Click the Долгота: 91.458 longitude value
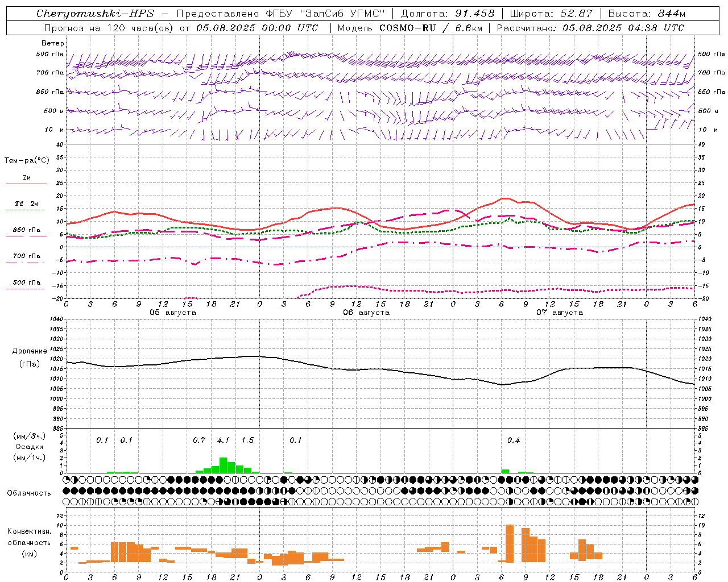 pos(448,14)
